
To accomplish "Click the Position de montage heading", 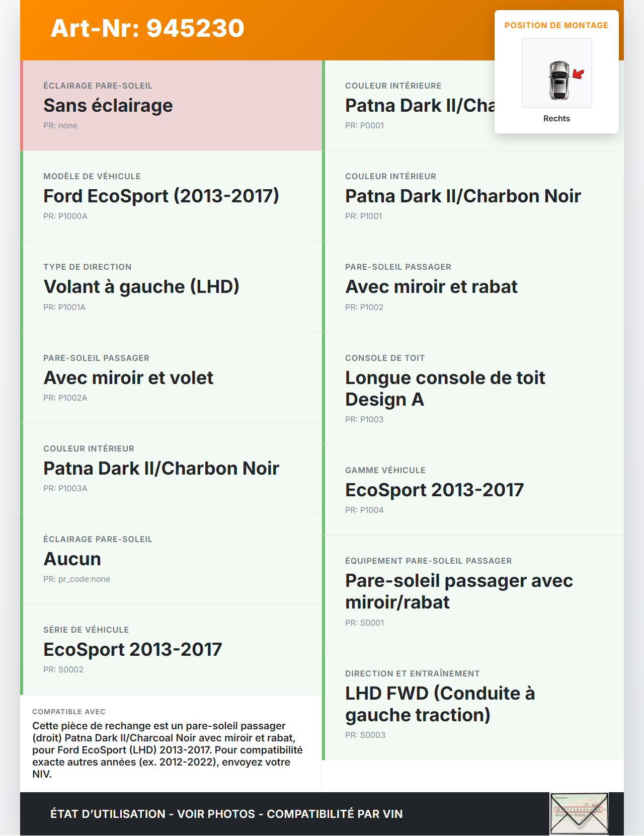I will click(556, 25).
